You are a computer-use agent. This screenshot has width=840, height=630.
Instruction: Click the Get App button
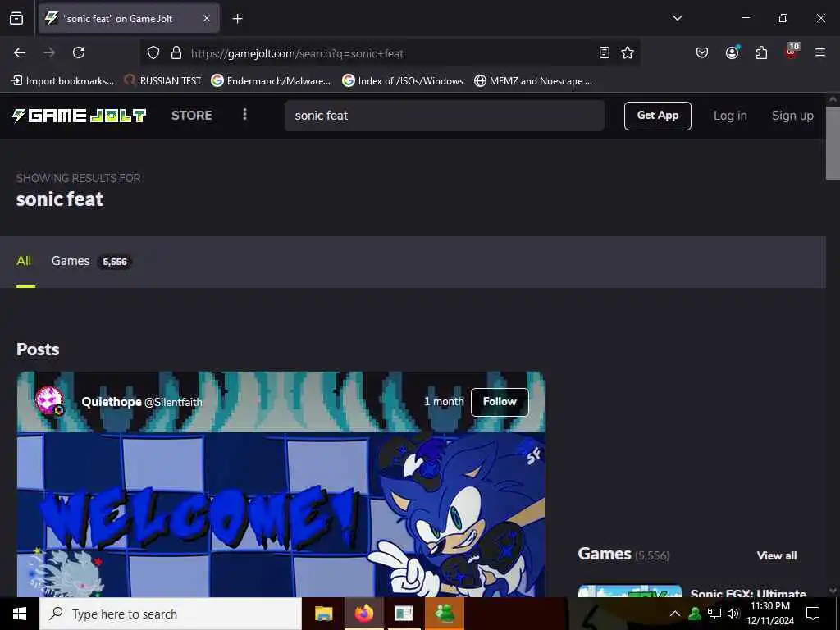pos(657,116)
